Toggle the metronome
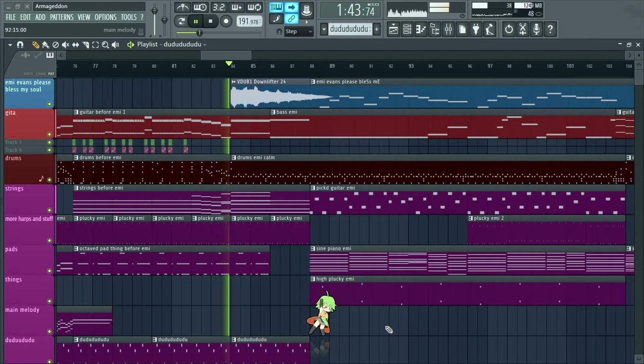The height and width of the screenshot is (364, 644). coord(182,7)
